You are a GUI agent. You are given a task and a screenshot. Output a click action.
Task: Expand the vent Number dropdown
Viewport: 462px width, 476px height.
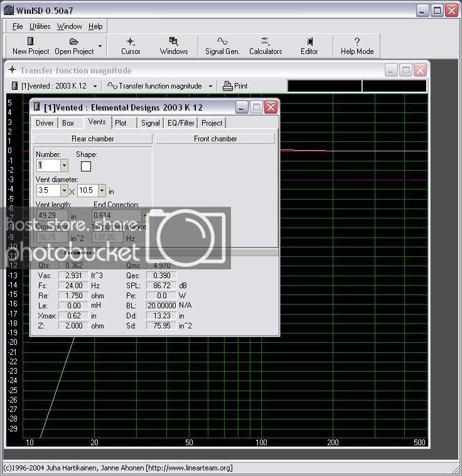pyautogui.click(x=65, y=166)
